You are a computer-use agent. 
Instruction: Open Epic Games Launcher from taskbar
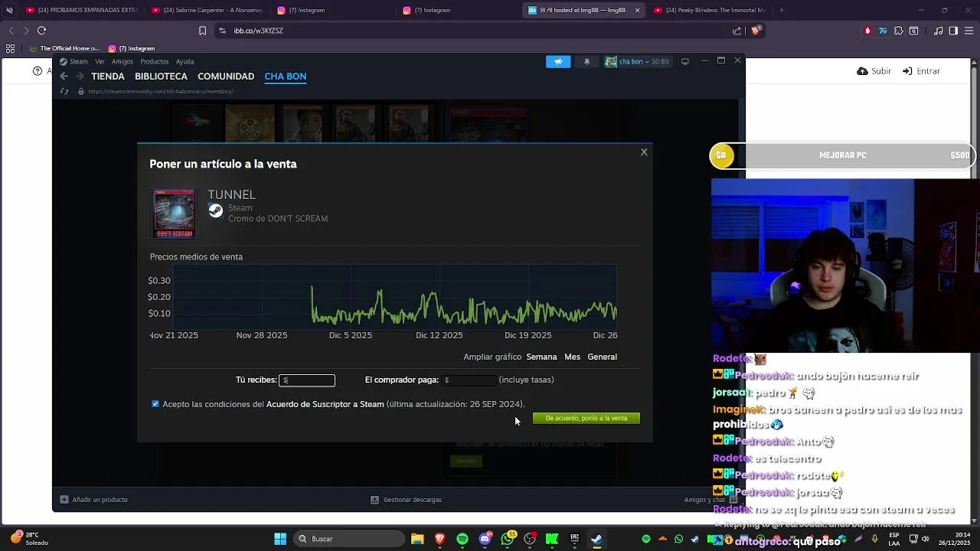tap(574, 539)
